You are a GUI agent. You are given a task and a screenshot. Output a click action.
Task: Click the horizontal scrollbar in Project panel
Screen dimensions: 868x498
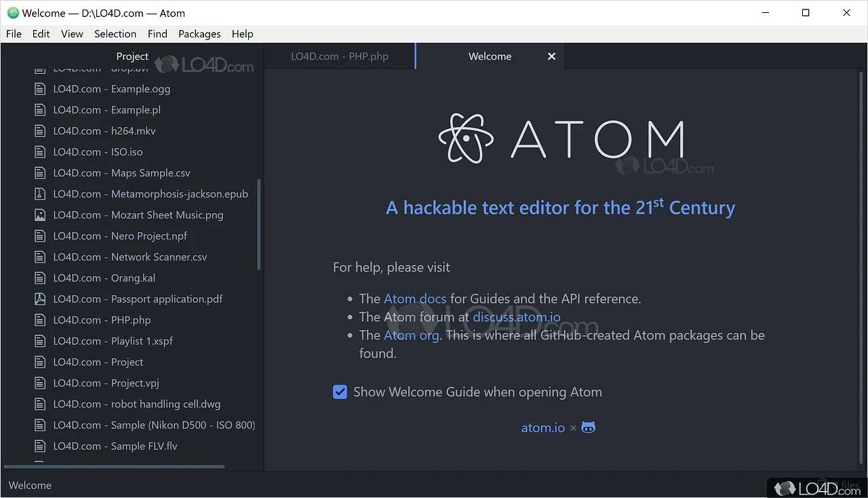click(x=114, y=466)
